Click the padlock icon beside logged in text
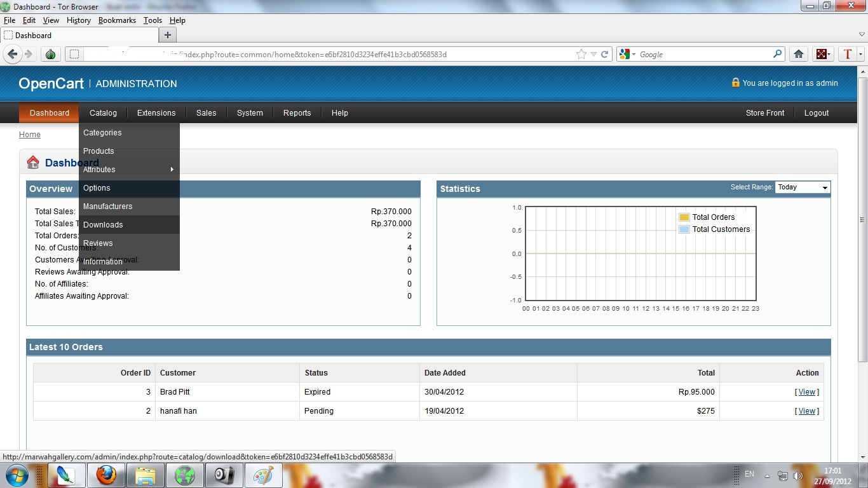This screenshot has width=868, height=488. pyautogui.click(x=735, y=83)
